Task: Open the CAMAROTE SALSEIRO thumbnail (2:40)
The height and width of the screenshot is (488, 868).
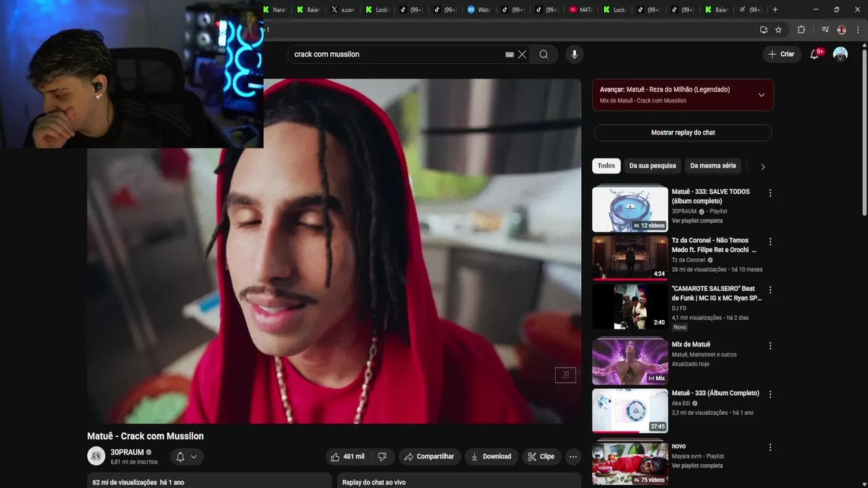Action: click(630, 306)
